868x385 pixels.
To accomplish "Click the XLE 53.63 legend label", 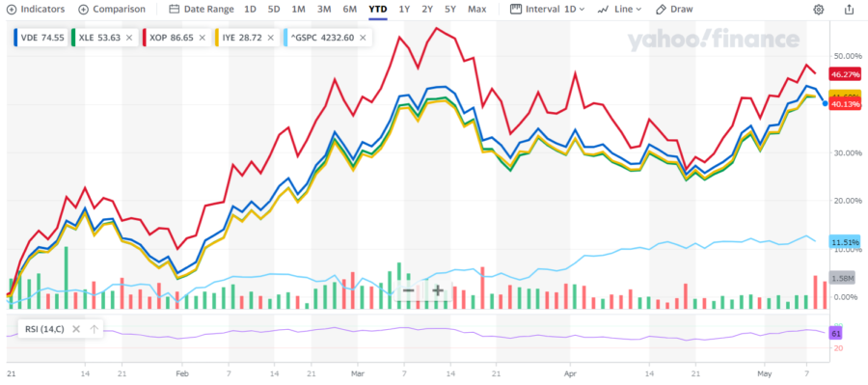I will click(99, 38).
